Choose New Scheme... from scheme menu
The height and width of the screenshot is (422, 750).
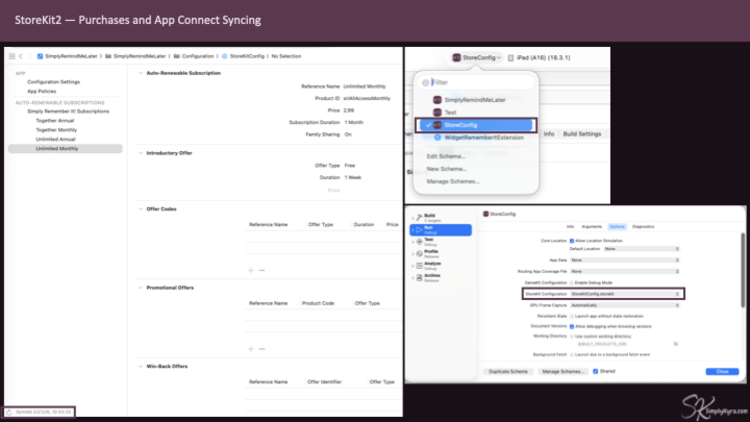tap(446, 169)
